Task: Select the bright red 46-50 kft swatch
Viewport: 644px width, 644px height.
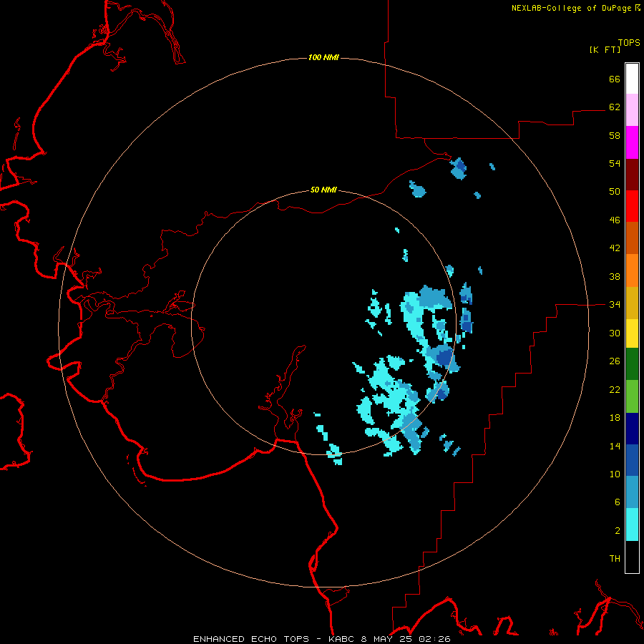Action: [632, 206]
